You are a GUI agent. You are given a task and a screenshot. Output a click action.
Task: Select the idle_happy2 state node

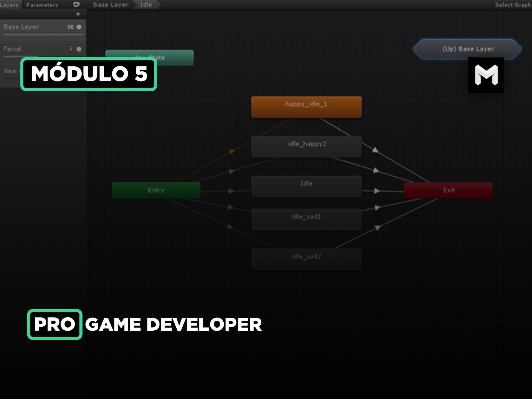click(306, 147)
